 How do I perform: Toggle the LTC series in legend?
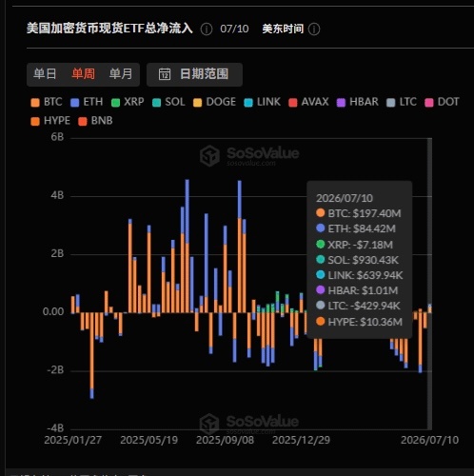point(402,102)
